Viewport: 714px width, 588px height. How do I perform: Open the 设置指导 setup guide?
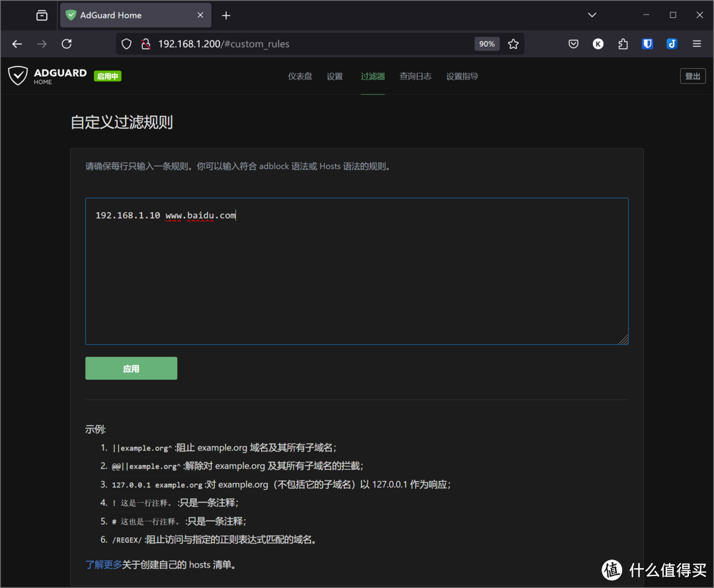coord(461,76)
